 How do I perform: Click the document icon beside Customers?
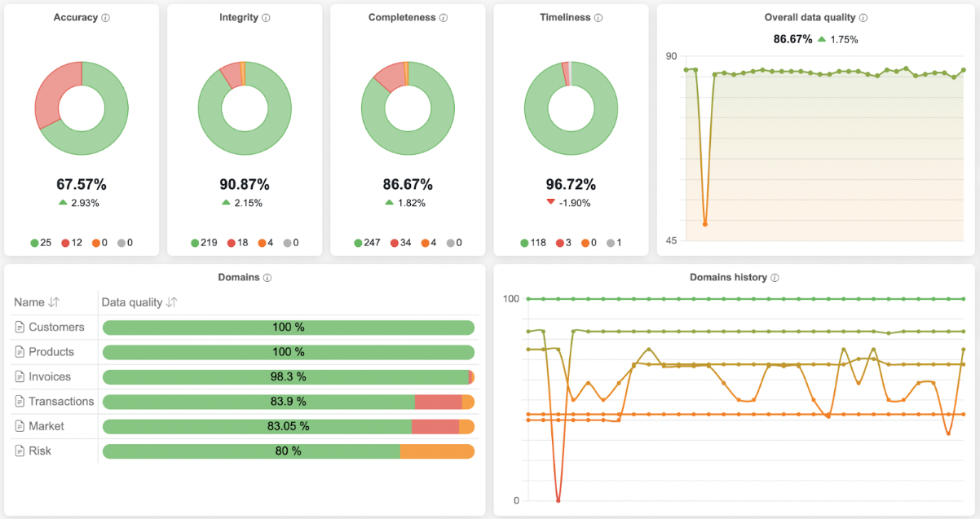[20, 328]
